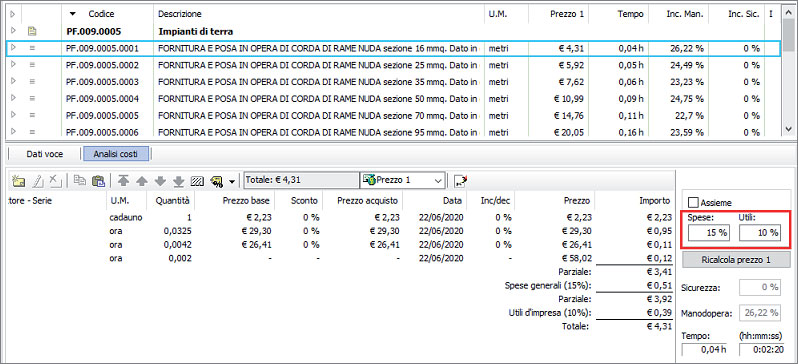Viewport: 798px width, 364px height.
Task: Click the copy icon in analysis toolbar
Action: 79,180
